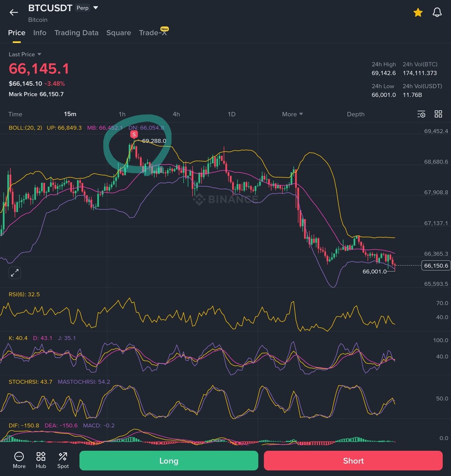The image size is (451, 476).
Task: Open the Last Price type dropdown
Action: 25,54
